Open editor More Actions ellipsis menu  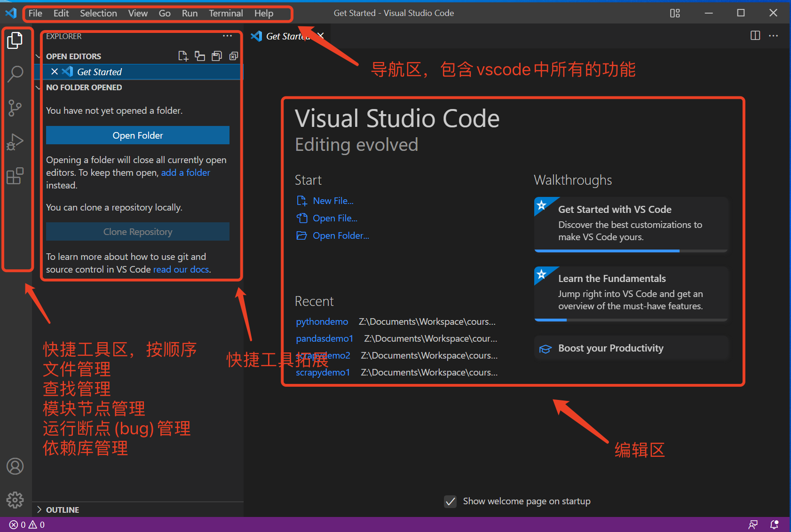774,36
